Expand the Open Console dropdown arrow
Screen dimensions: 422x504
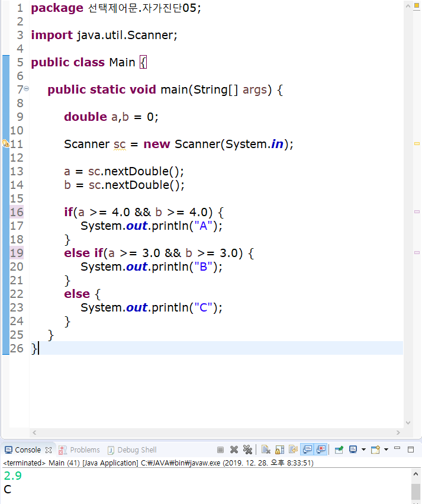(x=386, y=450)
